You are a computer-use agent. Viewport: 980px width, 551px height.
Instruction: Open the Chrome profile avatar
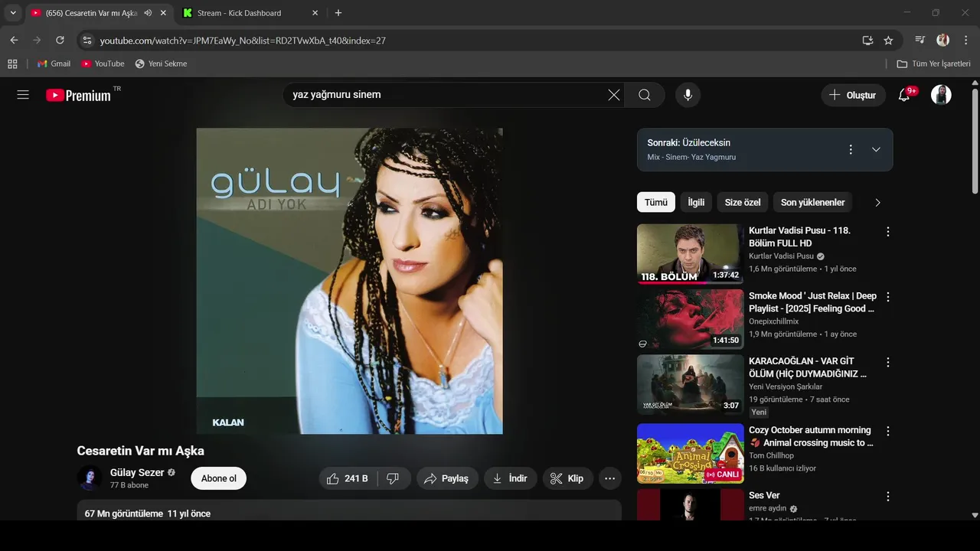[x=942, y=40]
